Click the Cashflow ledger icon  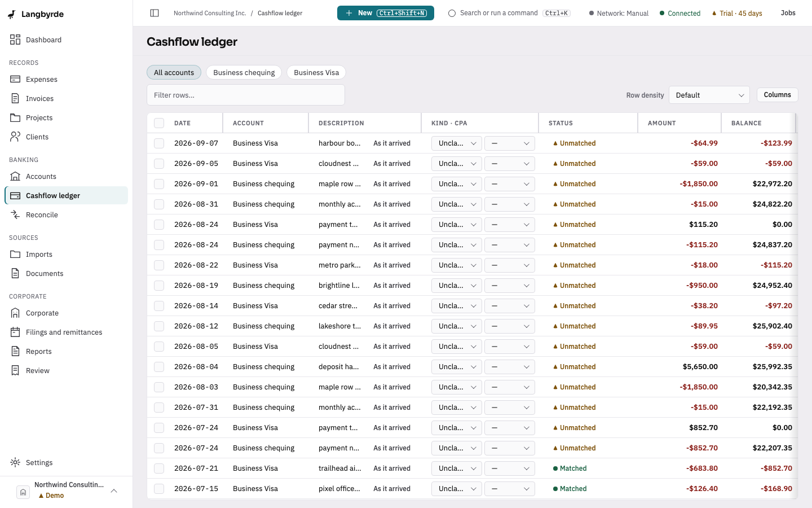pyautogui.click(x=15, y=195)
